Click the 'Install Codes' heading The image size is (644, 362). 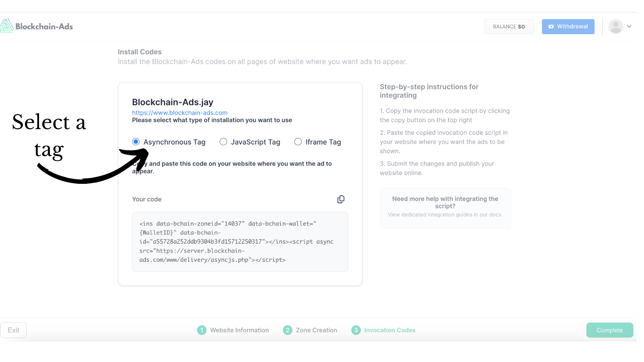point(140,52)
